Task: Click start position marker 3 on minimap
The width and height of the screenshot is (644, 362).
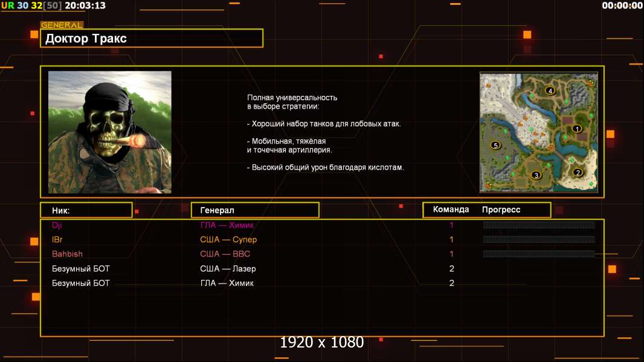Action: click(536, 175)
